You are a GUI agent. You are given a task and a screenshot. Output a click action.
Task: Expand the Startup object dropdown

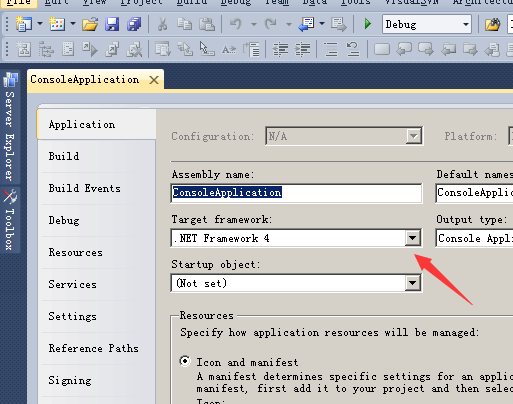pyautogui.click(x=412, y=283)
